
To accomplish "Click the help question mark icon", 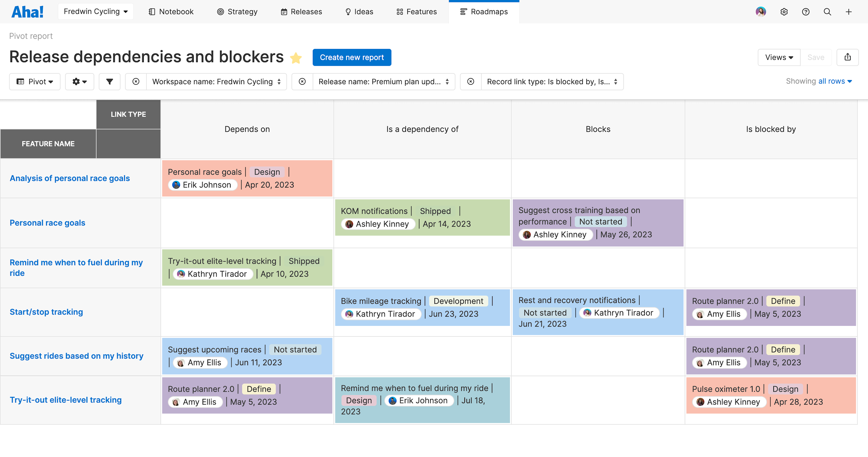I will (805, 12).
